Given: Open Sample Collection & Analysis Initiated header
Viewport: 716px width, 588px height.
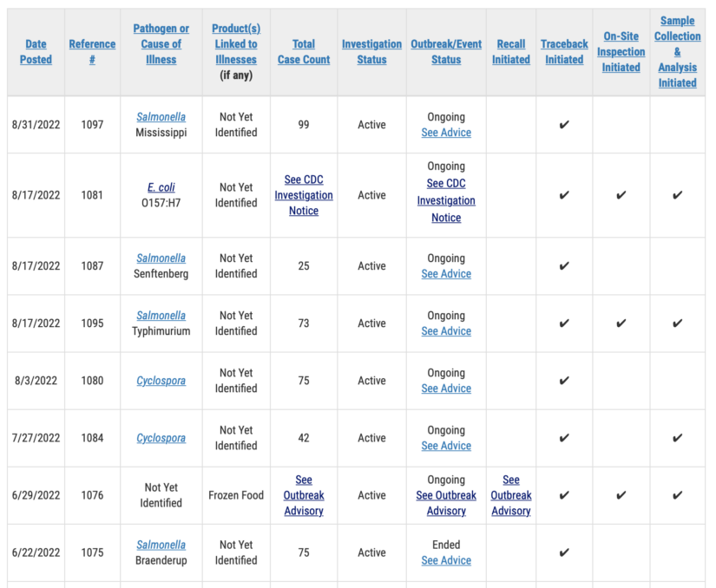Looking at the screenshot, I should coord(678,52).
